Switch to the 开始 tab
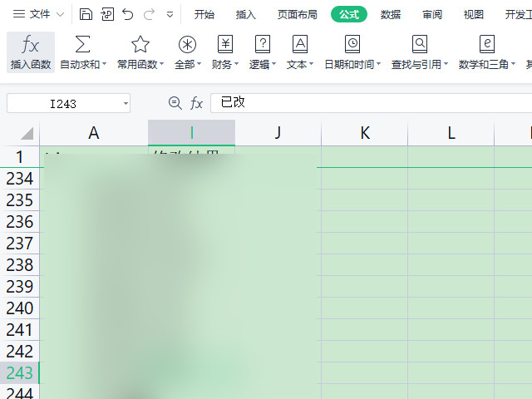Screen dimensions: 532x399 (204, 15)
